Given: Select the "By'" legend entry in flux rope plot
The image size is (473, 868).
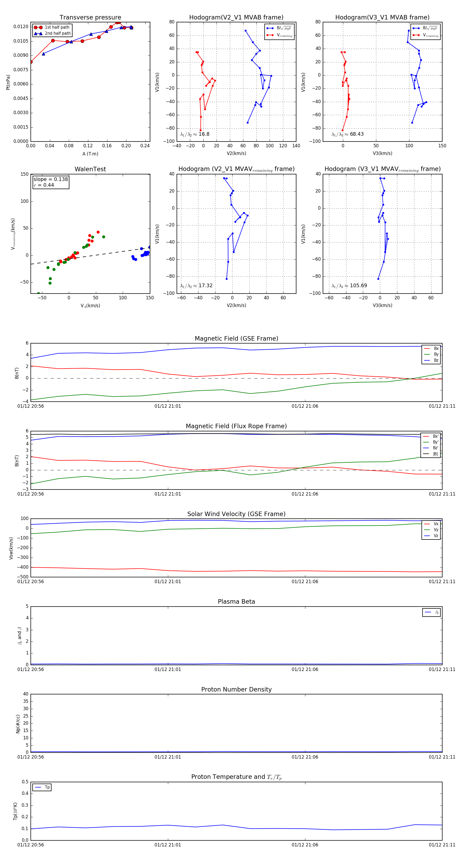Looking at the screenshot, I should (431, 442).
